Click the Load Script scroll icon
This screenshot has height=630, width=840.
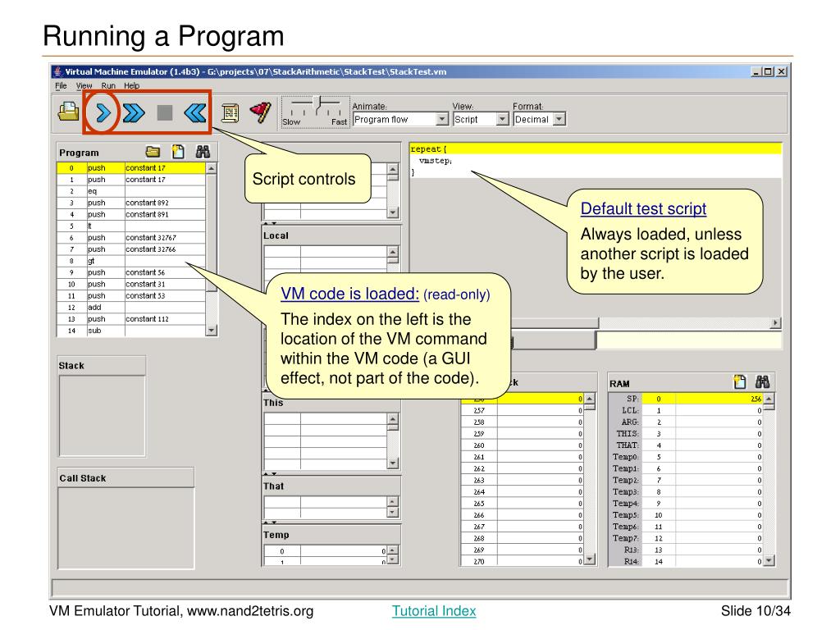click(x=231, y=113)
